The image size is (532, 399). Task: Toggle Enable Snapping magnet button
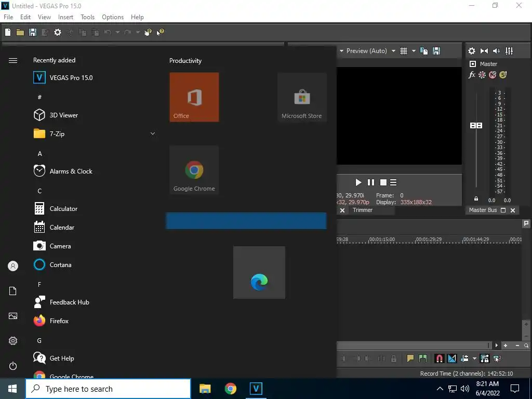point(439,358)
